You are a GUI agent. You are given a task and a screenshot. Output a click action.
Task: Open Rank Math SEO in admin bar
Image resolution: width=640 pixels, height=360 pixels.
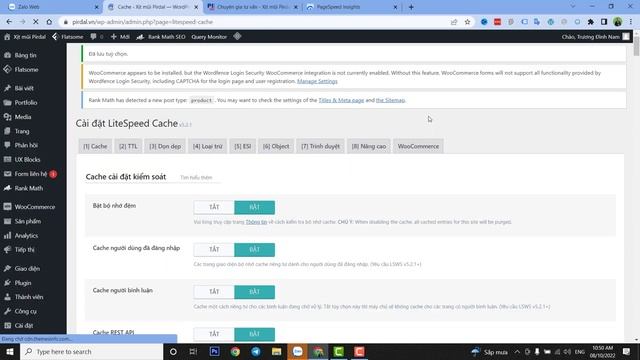(x=161, y=37)
